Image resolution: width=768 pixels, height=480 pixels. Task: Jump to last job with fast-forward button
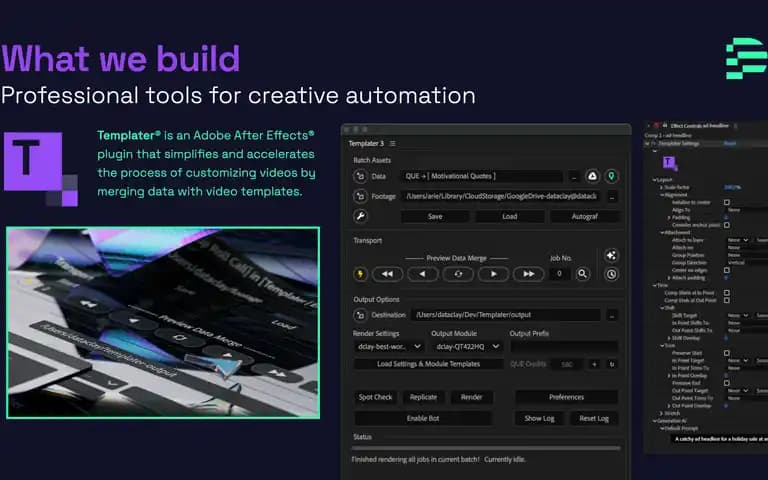click(528, 274)
